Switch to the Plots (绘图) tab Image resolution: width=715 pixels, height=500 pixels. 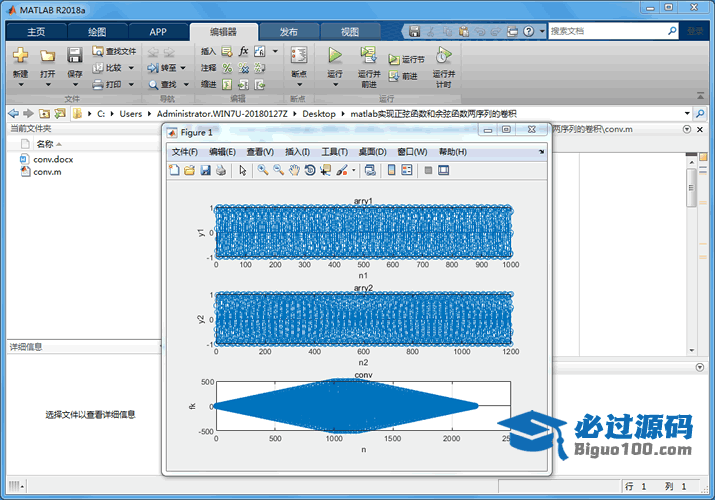point(97,32)
